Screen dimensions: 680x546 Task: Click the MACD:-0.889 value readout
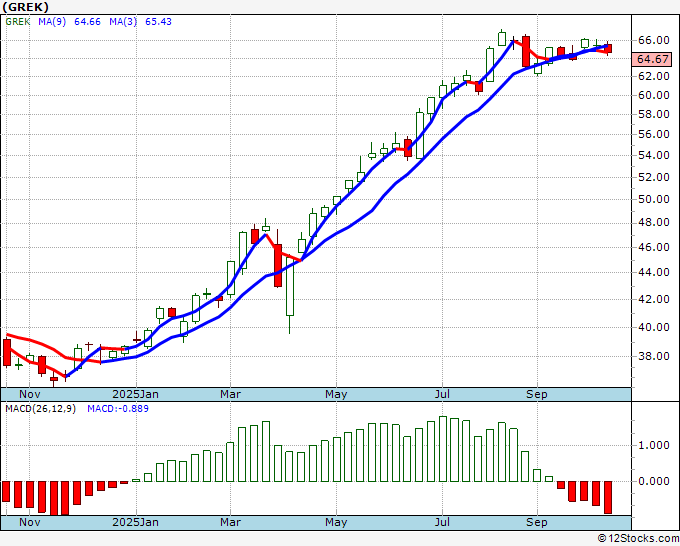coord(118,409)
